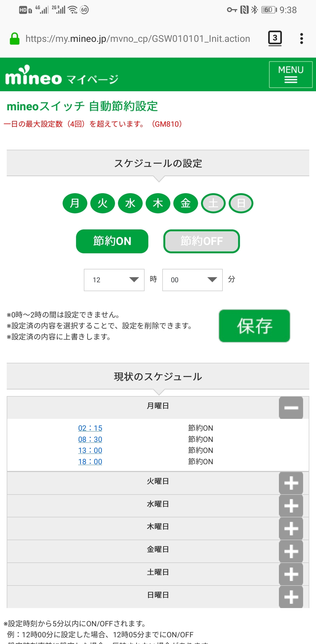The width and height of the screenshot is (316, 644).
Task: Tap the mineo logo in header
Action: (34, 76)
